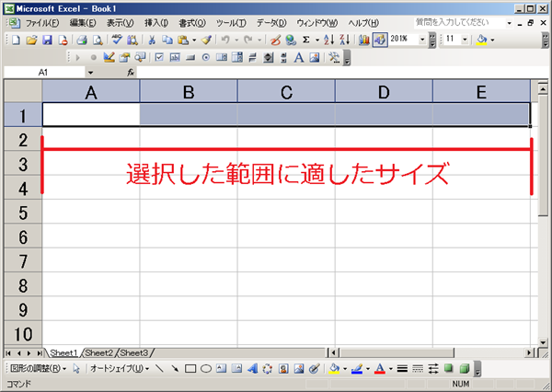Image resolution: width=552 pixels, height=392 pixels.
Task: Toggle Design Mode in control toolbox
Action: click(109, 57)
